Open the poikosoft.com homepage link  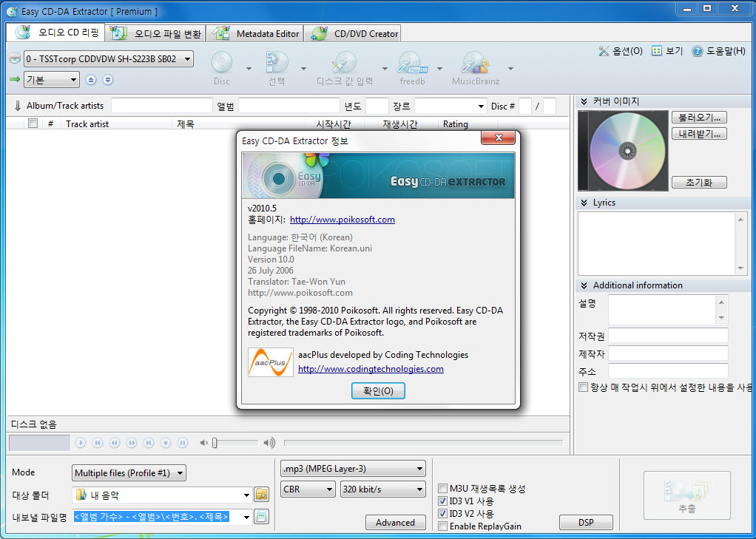pos(342,220)
